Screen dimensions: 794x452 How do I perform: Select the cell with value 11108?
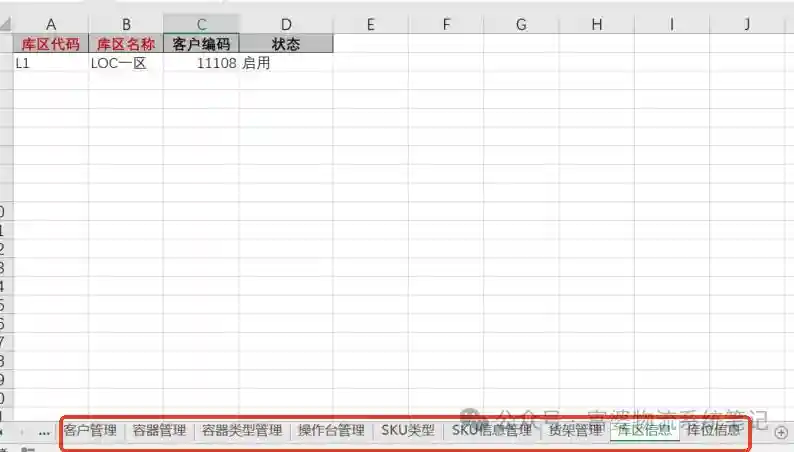[201, 63]
